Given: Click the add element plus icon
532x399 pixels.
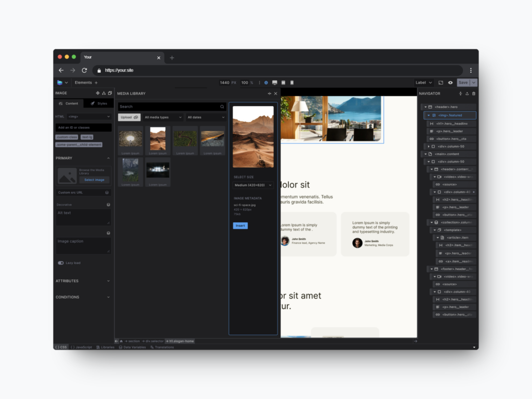Looking at the screenshot, I should click(x=96, y=83).
